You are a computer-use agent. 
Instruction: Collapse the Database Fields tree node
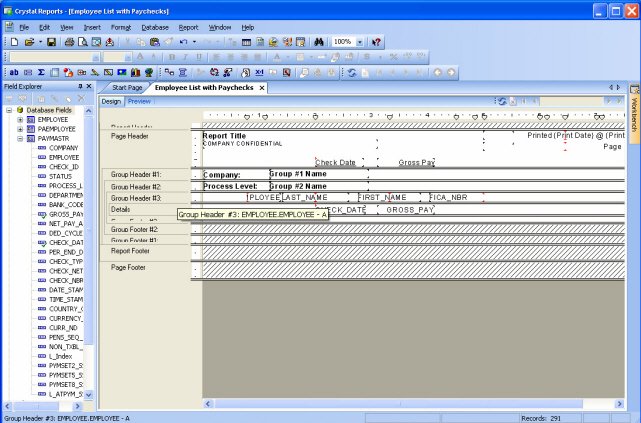click(x=9, y=110)
